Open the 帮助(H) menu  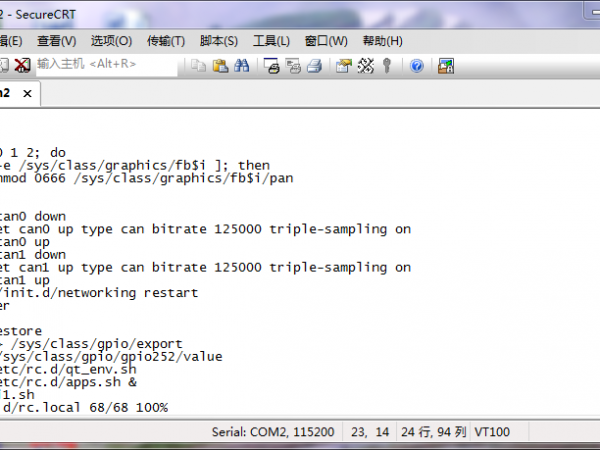click(382, 41)
